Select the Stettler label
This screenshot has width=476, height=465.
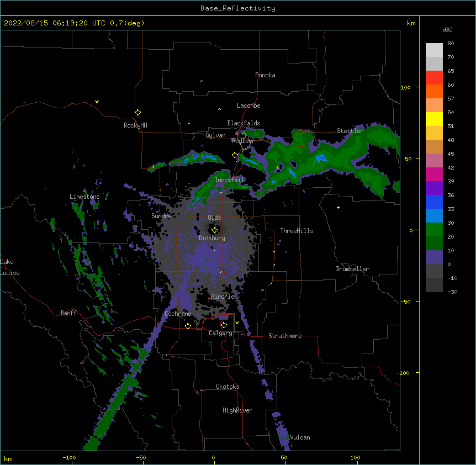point(350,131)
